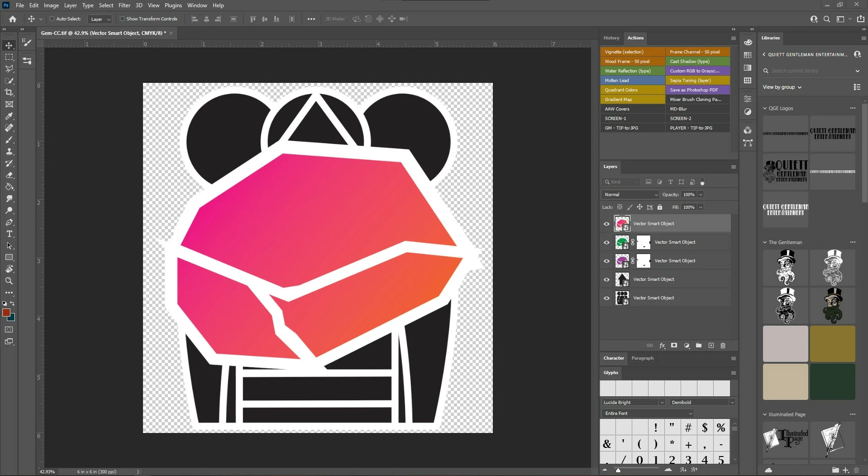
Task: Enable Show Transform Controls checkbox
Action: click(122, 19)
